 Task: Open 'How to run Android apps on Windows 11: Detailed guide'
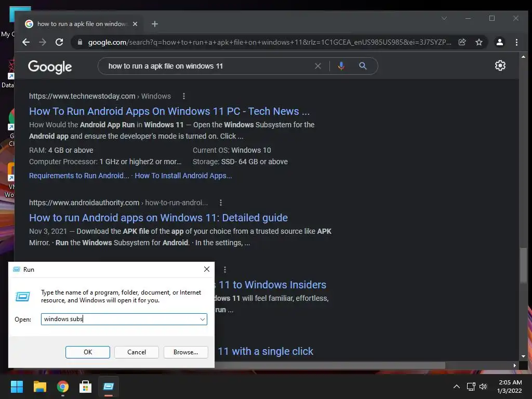point(158,218)
